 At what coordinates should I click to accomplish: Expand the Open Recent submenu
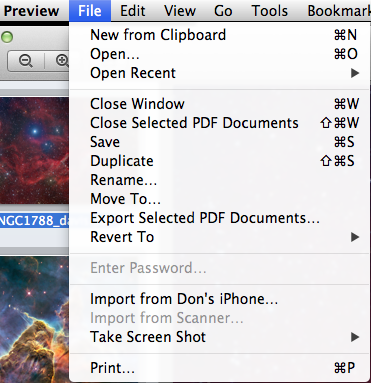pyautogui.click(x=220, y=73)
